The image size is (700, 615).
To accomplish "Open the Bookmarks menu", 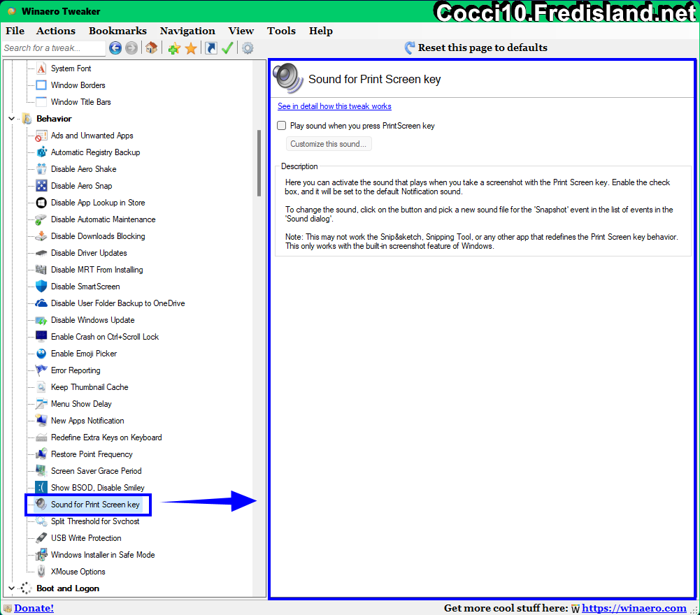I will point(117,31).
